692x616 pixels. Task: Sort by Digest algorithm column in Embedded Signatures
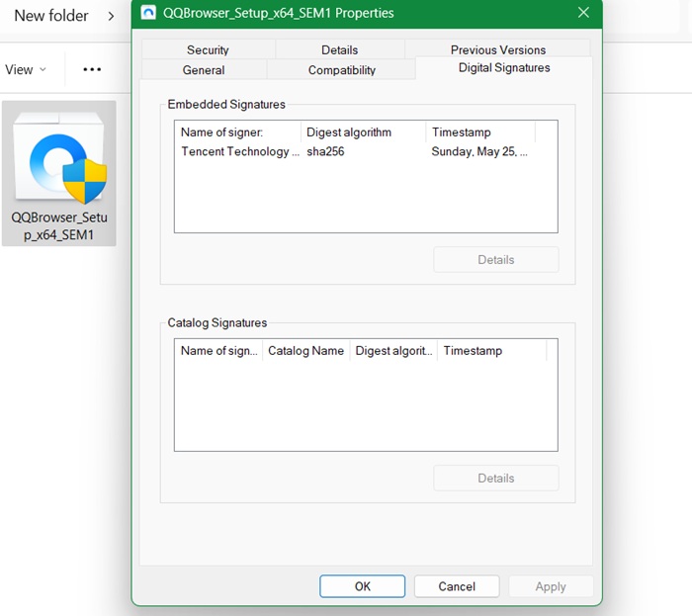[364, 132]
